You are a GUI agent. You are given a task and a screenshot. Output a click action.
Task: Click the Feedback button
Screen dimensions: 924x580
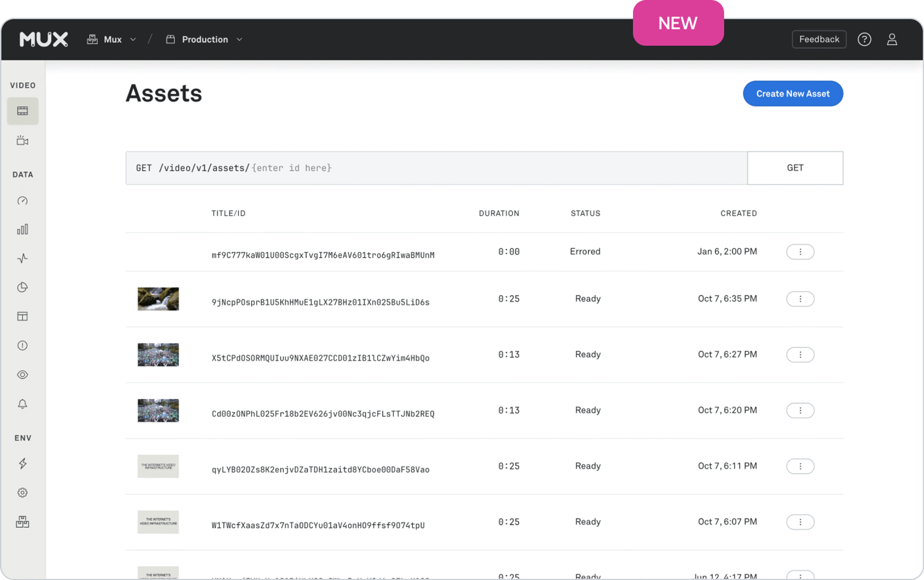819,39
